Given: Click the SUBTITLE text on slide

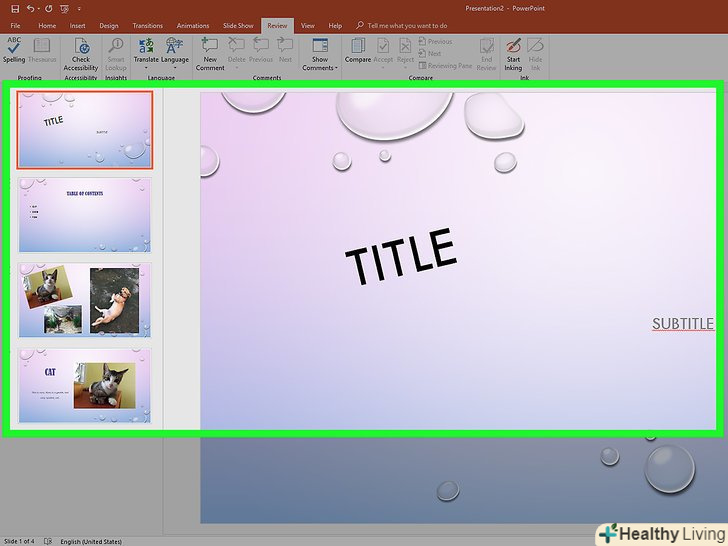Looking at the screenshot, I should click(683, 324).
